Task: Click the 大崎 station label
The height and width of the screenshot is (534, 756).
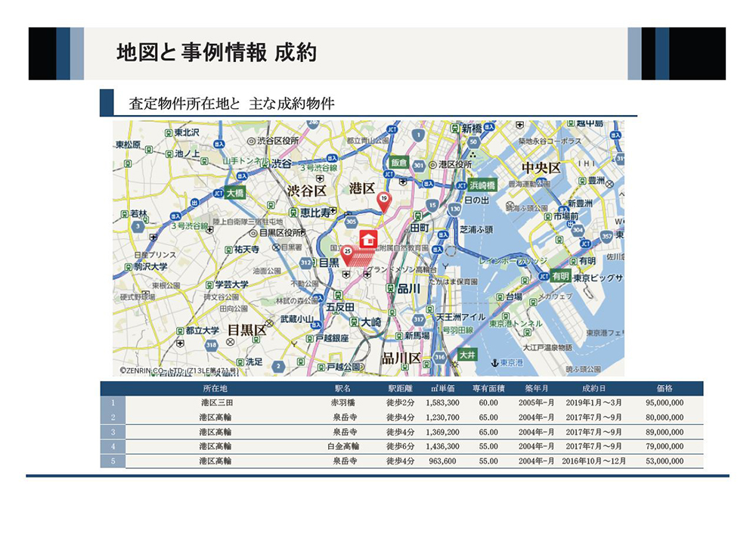Action: (x=370, y=321)
